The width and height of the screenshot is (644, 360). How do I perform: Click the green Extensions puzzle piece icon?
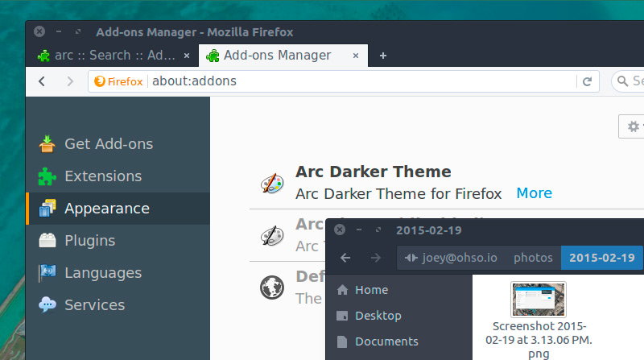[x=47, y=176]
